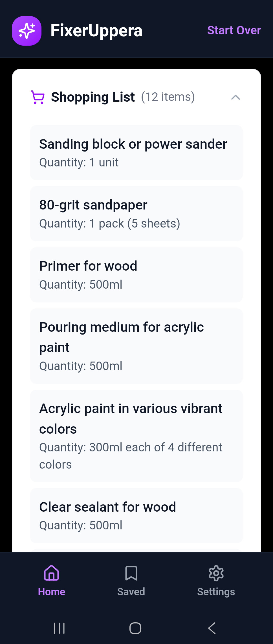Collapse the Shopping List chevron
The width and height of the screenshot is (273, 644).
point(235,97)
